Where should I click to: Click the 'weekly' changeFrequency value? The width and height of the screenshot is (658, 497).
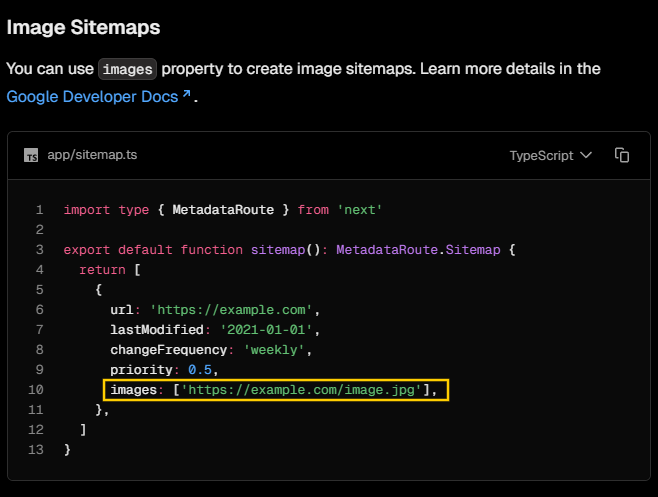pyautogui.click(x=274, y=350)
